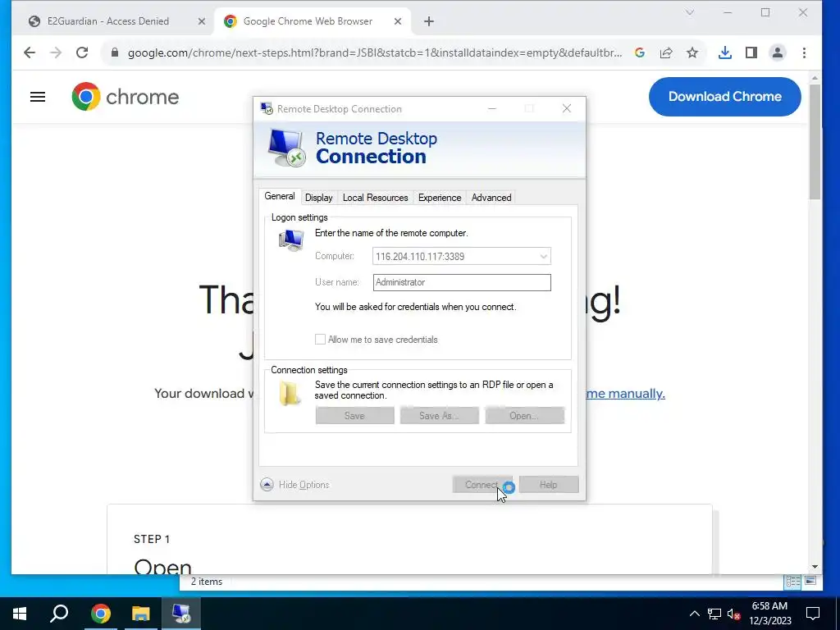This screenshot has width=840, height=630.
Task: Open Chrome three-dot menu
Action: [x=804, y=52]
